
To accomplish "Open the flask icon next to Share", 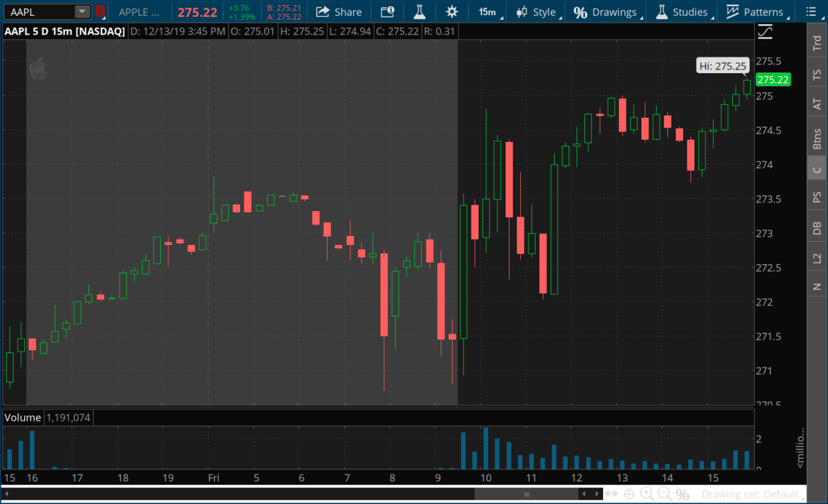I will click(x=419, y=12).
